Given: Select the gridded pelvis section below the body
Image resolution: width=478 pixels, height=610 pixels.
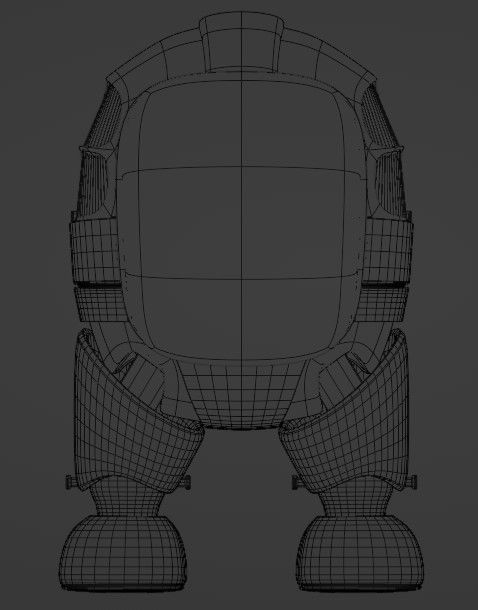Looking at the screenshot, I should pos(242,395).
